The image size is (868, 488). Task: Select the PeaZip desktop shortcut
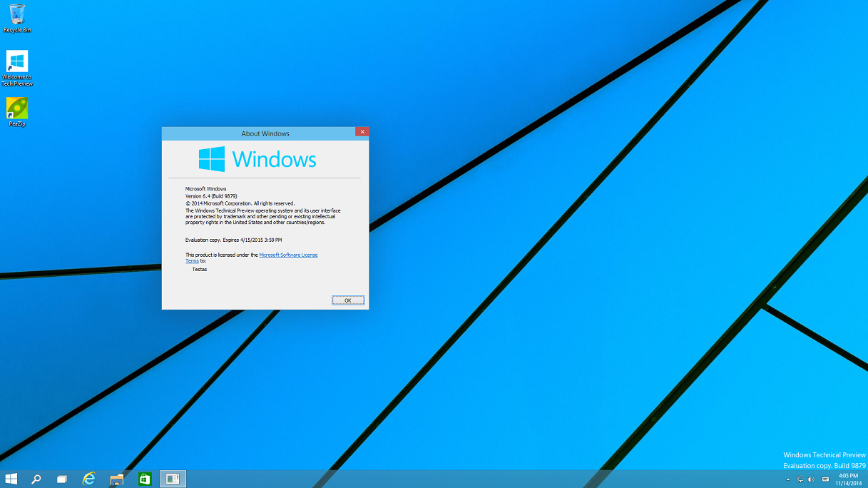tap(17, 109)
